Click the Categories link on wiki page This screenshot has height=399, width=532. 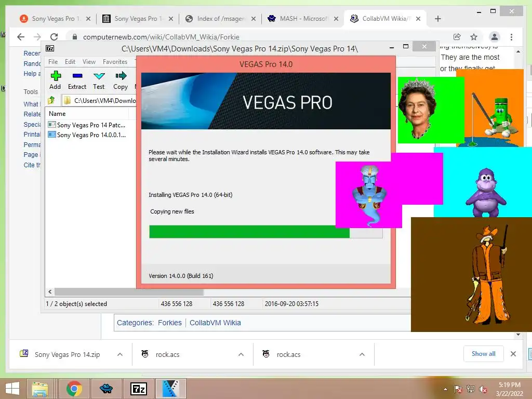click(x=135, y=323)
